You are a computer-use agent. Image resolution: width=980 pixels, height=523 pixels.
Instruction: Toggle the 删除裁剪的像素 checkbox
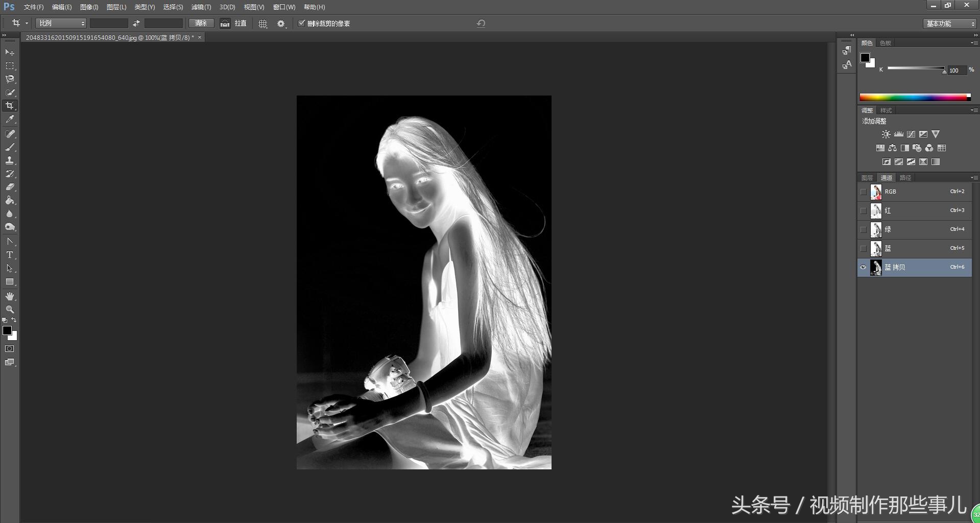click(x=301, y=23)
